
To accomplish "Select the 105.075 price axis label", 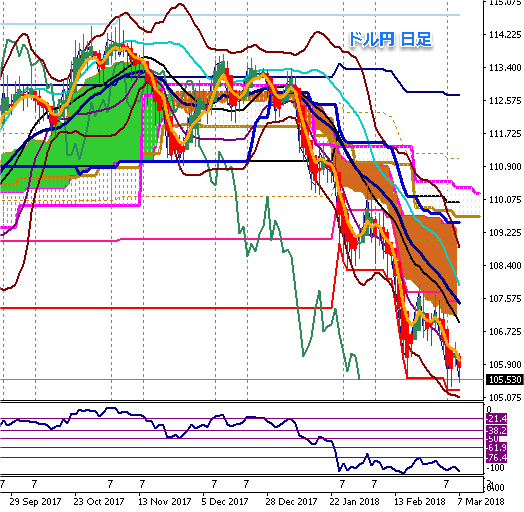I will click(505, 397).
